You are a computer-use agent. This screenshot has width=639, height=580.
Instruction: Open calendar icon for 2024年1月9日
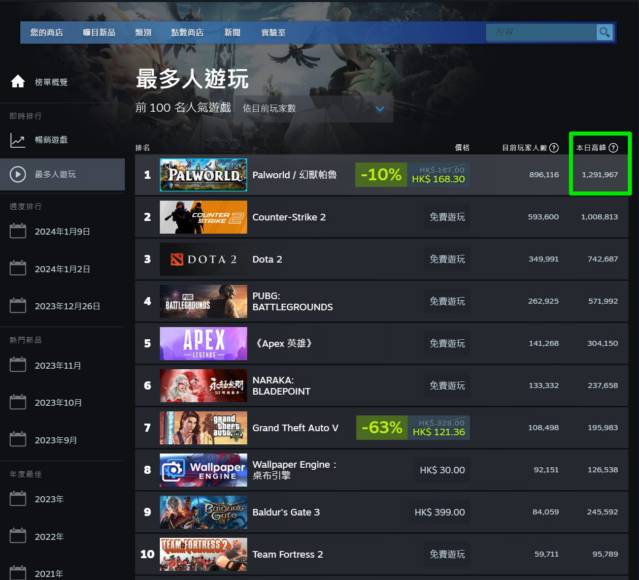[18, 231]
